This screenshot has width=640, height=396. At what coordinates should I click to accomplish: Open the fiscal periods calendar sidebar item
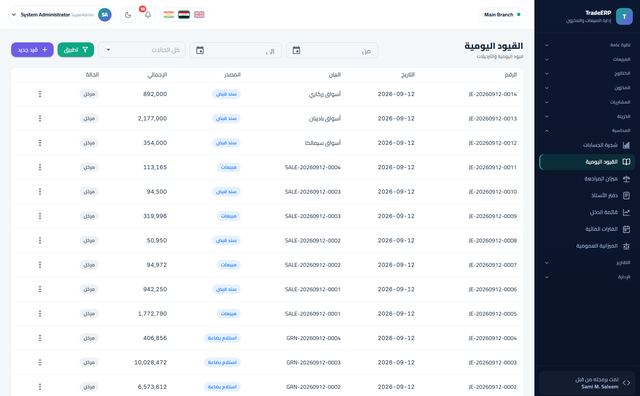pos(587,229)
